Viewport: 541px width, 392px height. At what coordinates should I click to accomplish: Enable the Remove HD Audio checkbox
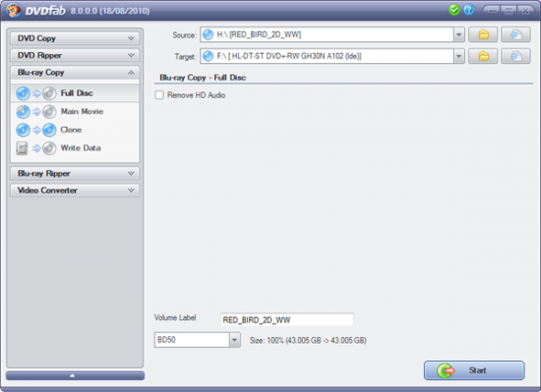(159, 95)
